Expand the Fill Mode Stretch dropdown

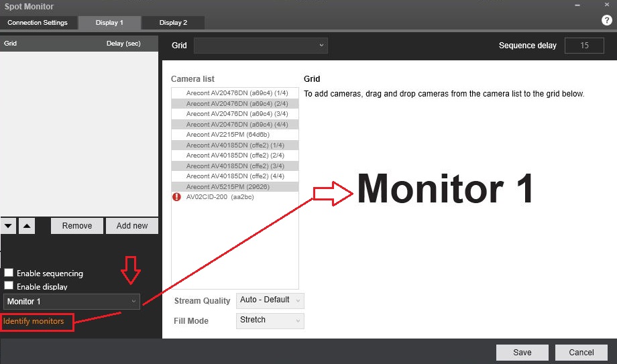coord(270,320)
